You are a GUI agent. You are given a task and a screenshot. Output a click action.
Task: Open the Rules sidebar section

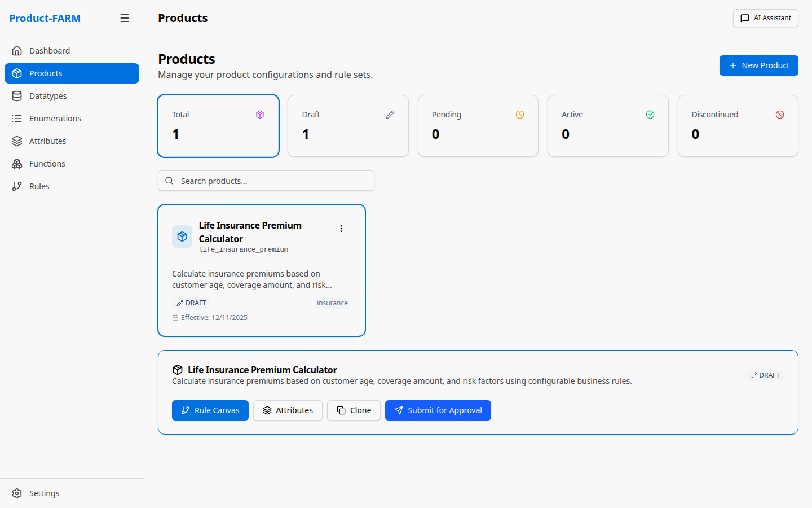pyautogui.click(x=39, y=186)
